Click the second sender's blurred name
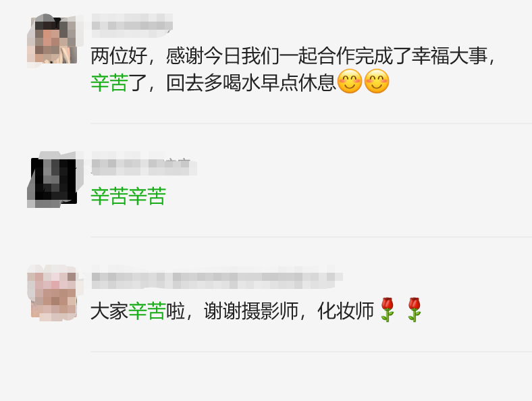The image size is (532, 401). [144, 163]
